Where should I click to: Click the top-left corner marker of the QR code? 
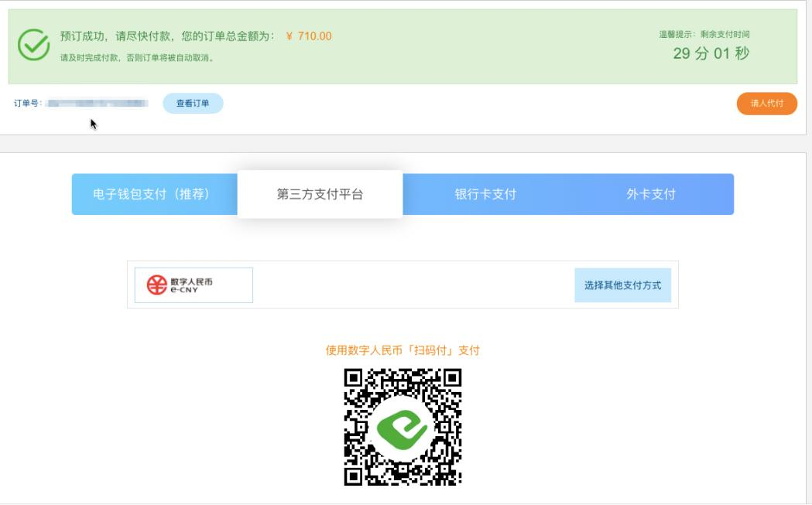(353, 377)
